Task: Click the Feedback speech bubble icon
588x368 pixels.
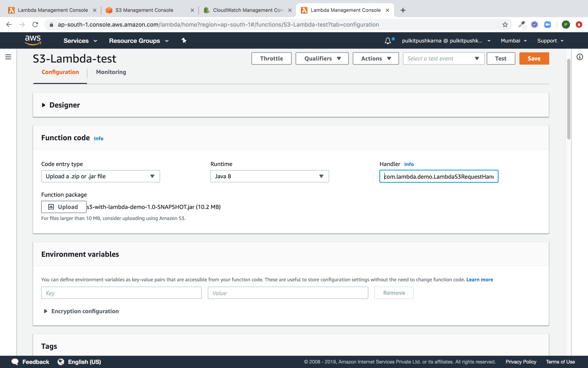Action: tap(15, 362)
